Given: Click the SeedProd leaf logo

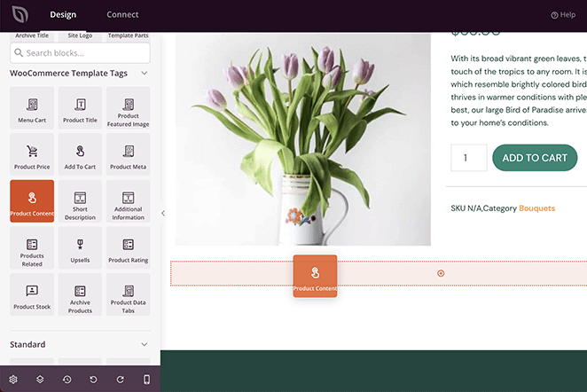Looking at the screenshot, I should pyautogui.click(x=20, y=14).
